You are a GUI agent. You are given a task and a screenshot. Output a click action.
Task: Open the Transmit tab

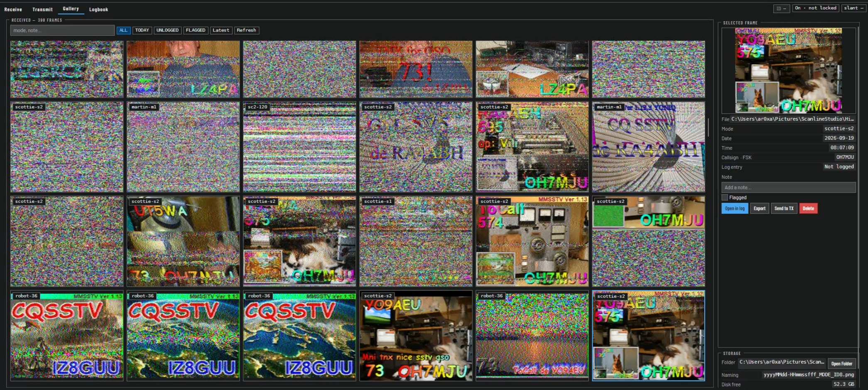(x=42, y=9)
